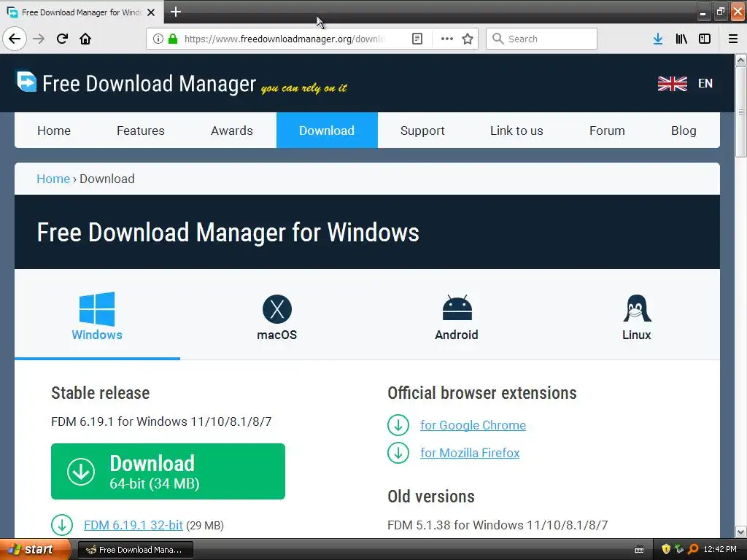The width and height of the screenshot is (747, 560).
Task: Click the green padlock security icon
Action: (x=173, y=39)
